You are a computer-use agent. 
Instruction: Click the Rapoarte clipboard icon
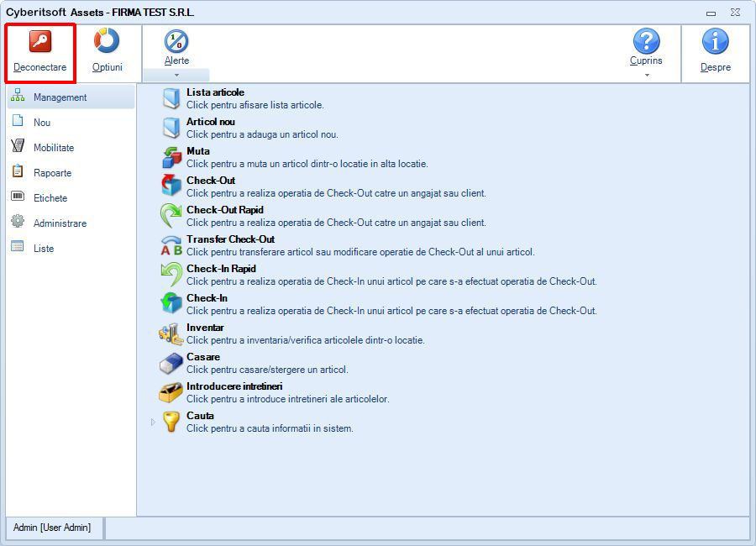18,171
